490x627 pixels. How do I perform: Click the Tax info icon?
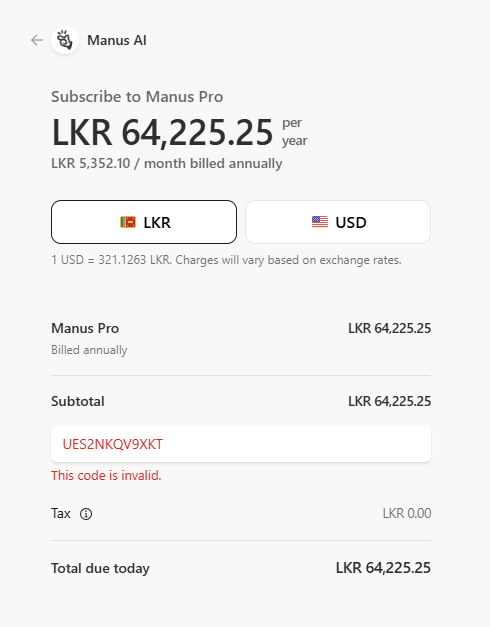[86, 514]
